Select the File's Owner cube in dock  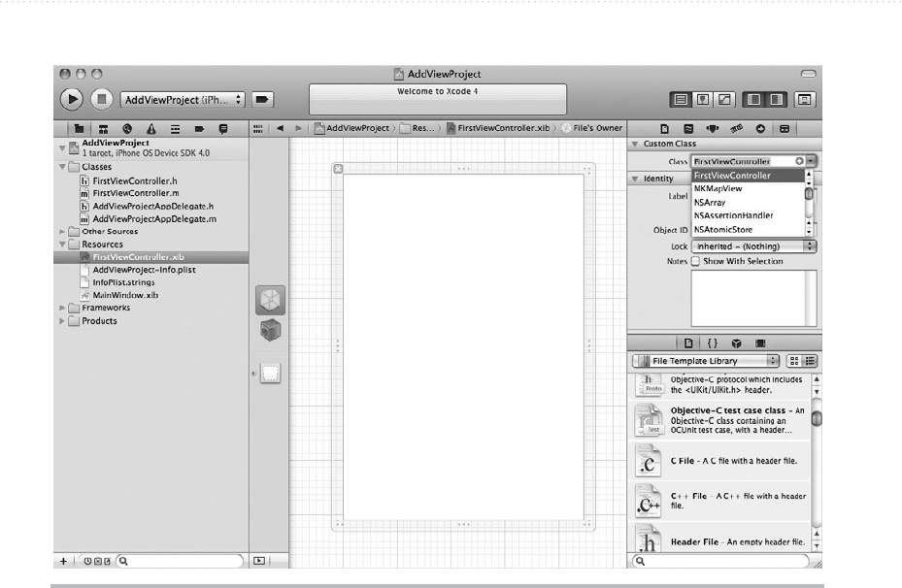[x=270, y=300]
